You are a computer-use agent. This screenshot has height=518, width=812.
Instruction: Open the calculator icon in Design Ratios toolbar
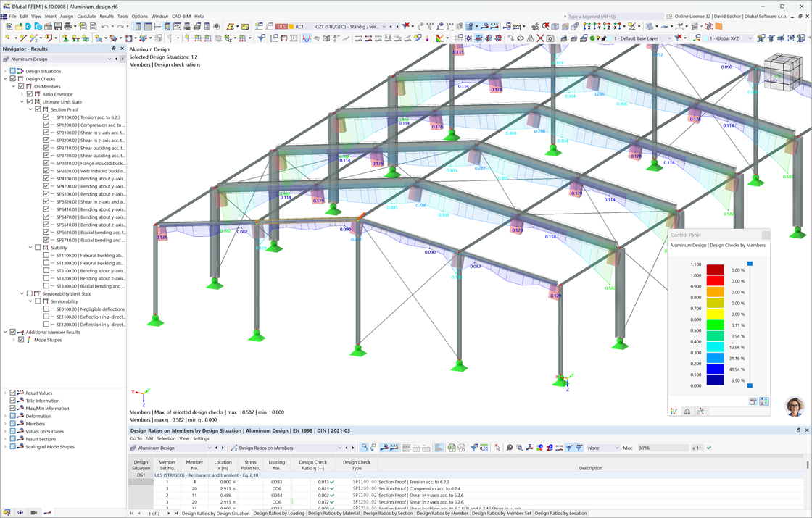point(484,448)
